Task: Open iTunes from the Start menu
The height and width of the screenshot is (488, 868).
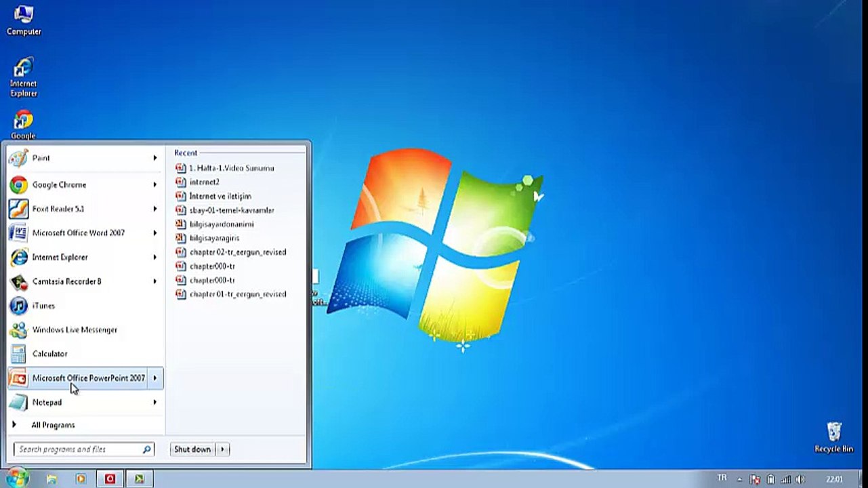Action: 85,306
